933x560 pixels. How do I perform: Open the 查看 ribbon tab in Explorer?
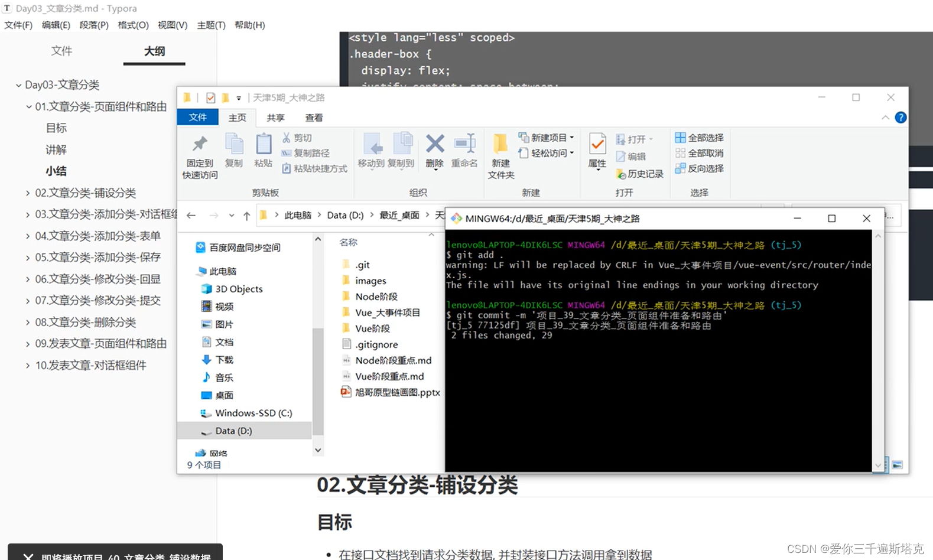tap(314, 118)
